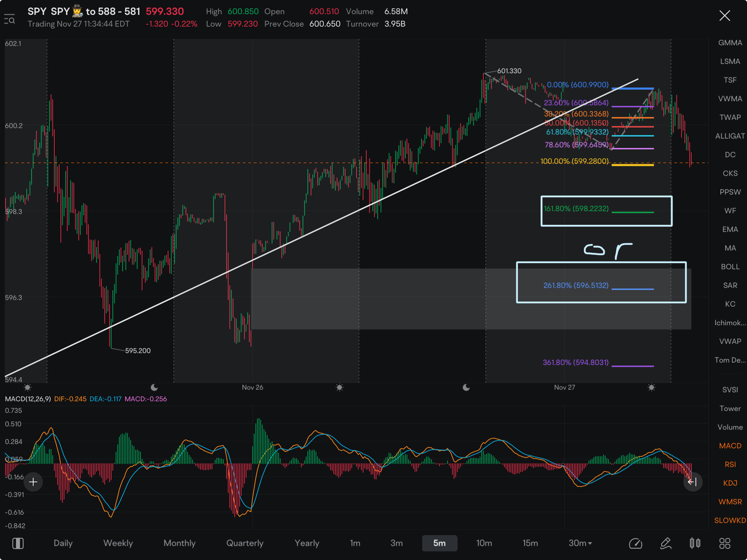Select the 10m interval
This screenshot has height=560, width=747.
pyautogui.click(x=484, y=543)
